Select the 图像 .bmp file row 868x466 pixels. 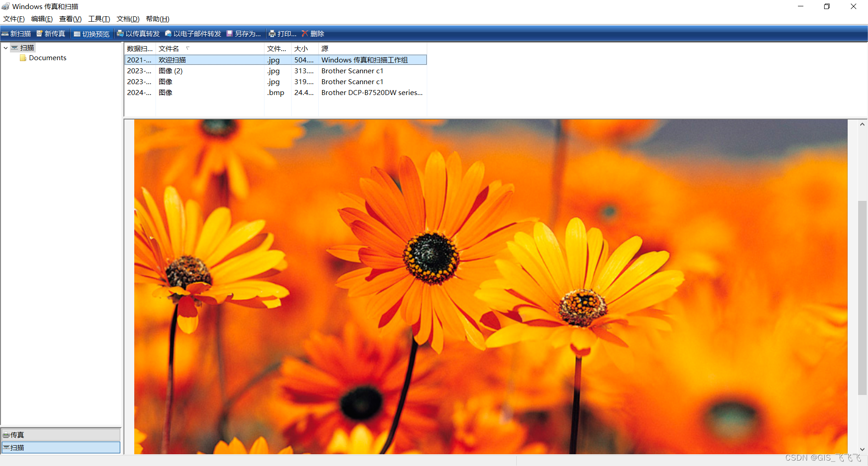point(276,93)
